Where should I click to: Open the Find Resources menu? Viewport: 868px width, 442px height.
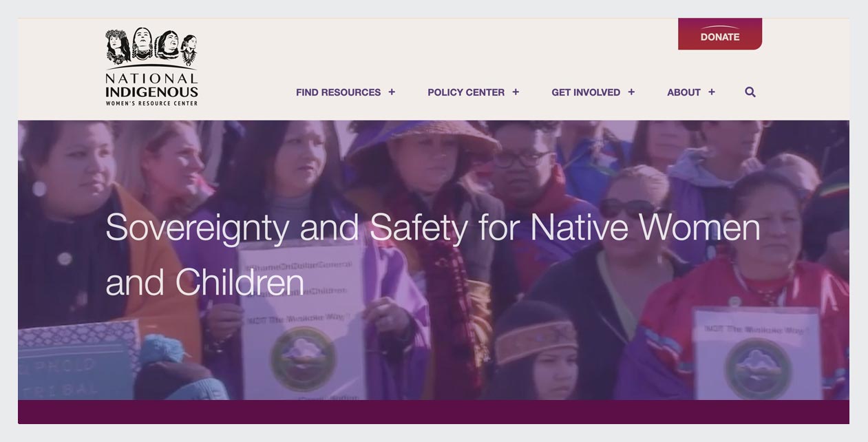coord(338,92)
